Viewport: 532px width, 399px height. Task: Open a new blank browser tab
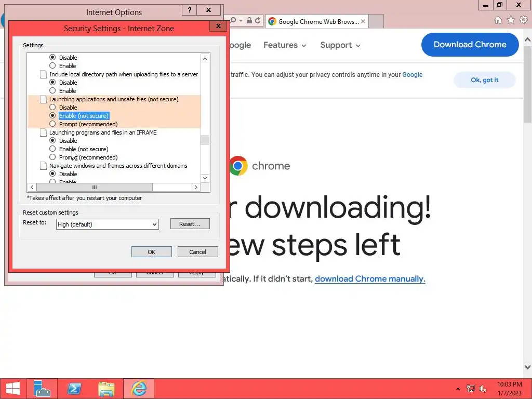click(x=376, y=21)
